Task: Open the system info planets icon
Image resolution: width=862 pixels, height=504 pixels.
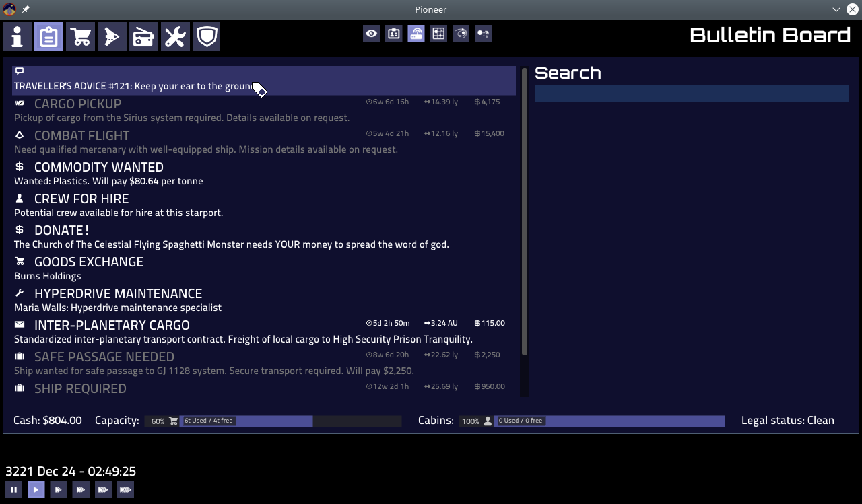Action: (x=483, y=33)
